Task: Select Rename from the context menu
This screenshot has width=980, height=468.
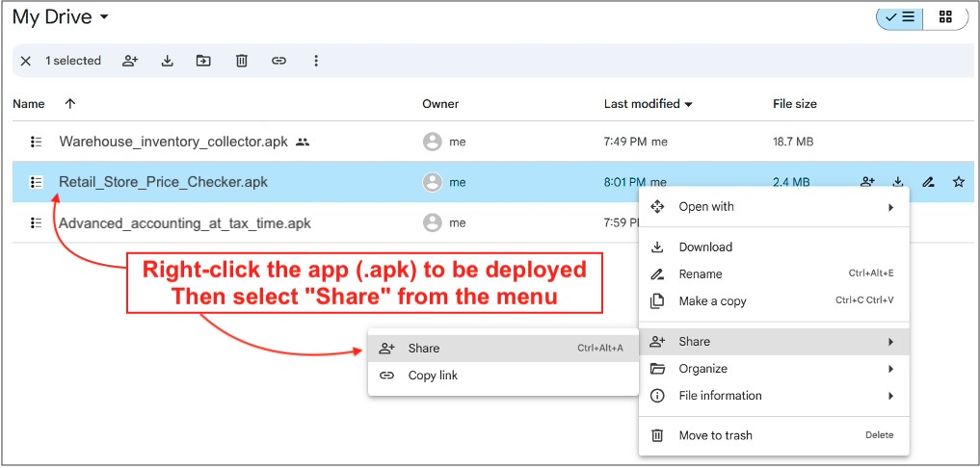Action: pyautogui.click(x=700, y=274)
